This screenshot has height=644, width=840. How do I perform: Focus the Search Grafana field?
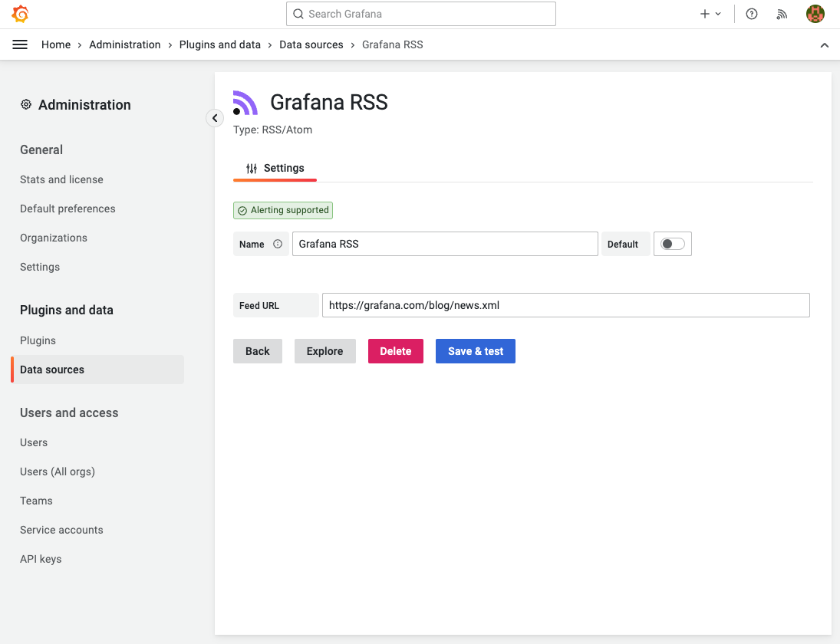click(x=421, y=14)
